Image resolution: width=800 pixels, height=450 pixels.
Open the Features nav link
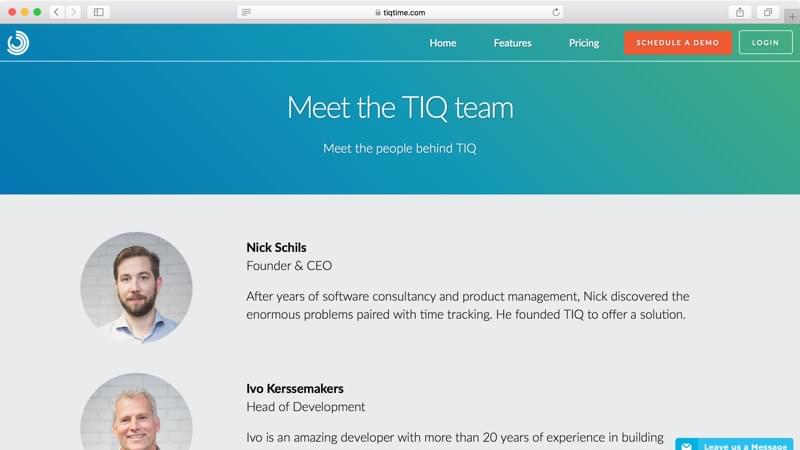pos(512,43)
